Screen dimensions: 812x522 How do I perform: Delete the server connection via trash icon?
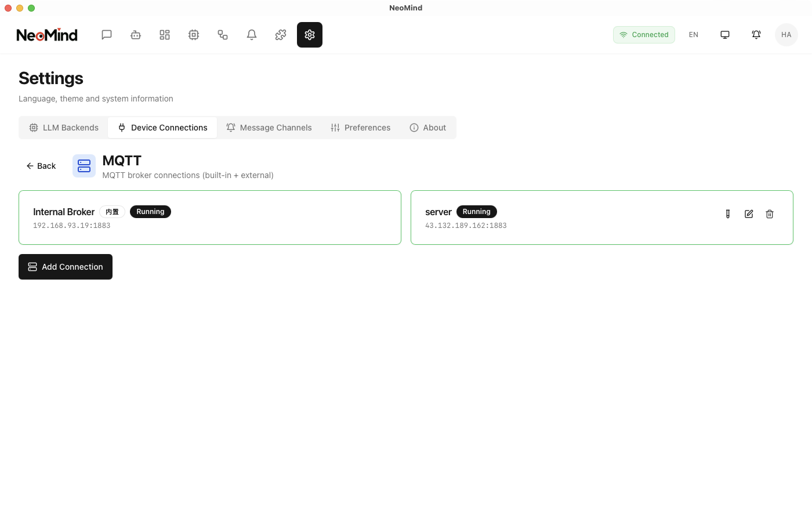tap(770, 213)
